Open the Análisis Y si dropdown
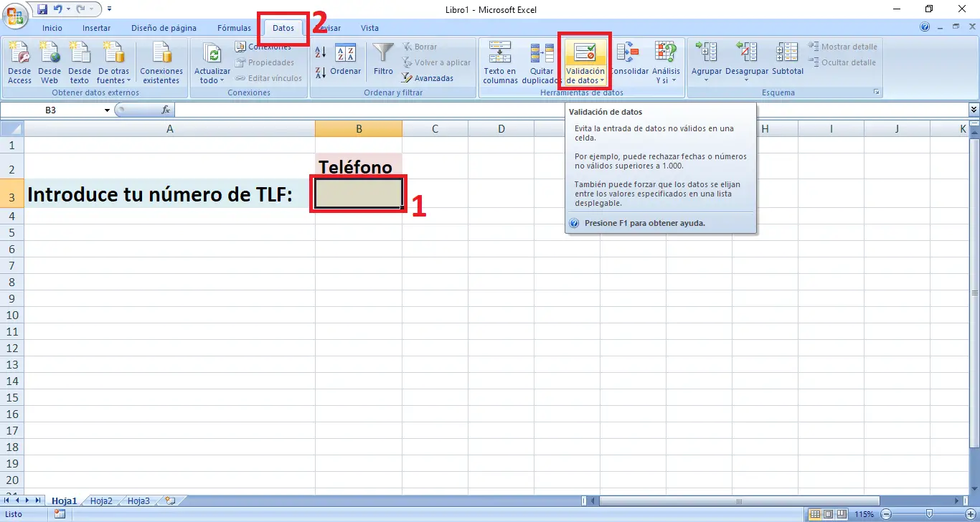This screenshot has width=980, height=522. click(666, 63)
